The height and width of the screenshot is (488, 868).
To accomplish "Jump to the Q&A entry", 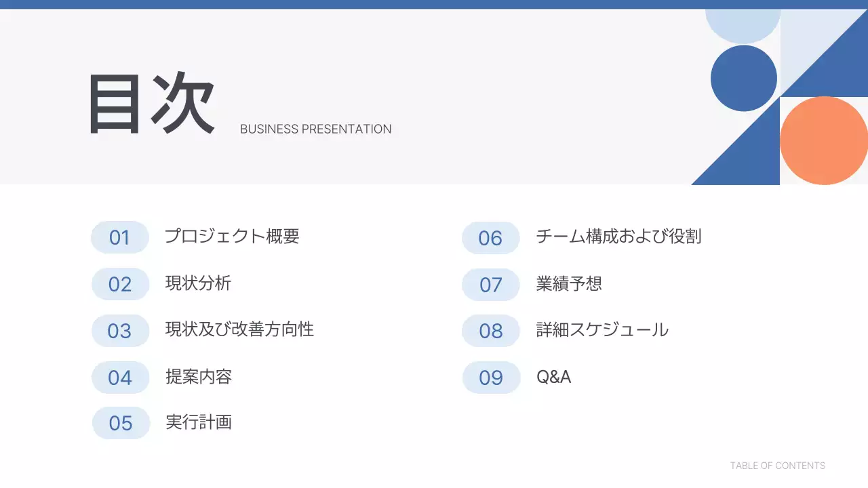I will tap(553, 377).
